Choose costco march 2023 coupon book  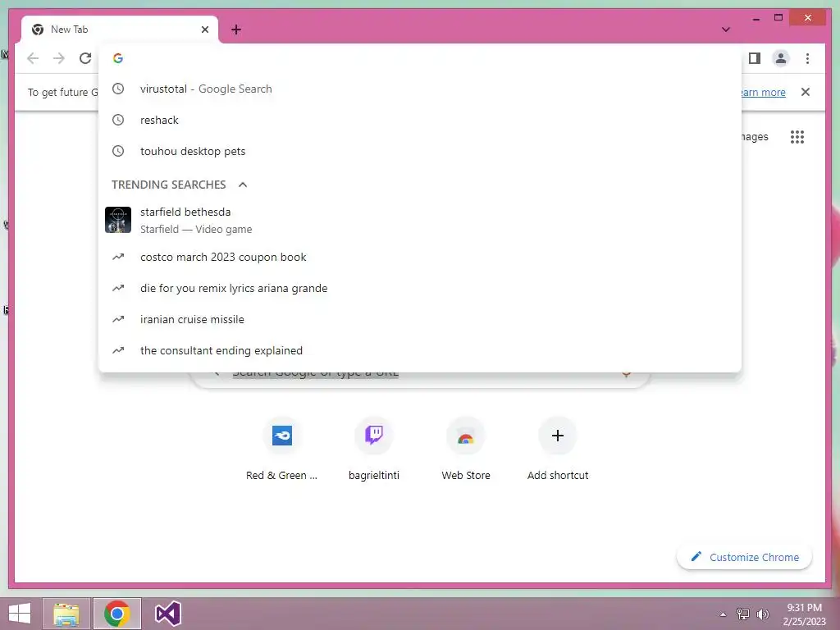(420, 257)
